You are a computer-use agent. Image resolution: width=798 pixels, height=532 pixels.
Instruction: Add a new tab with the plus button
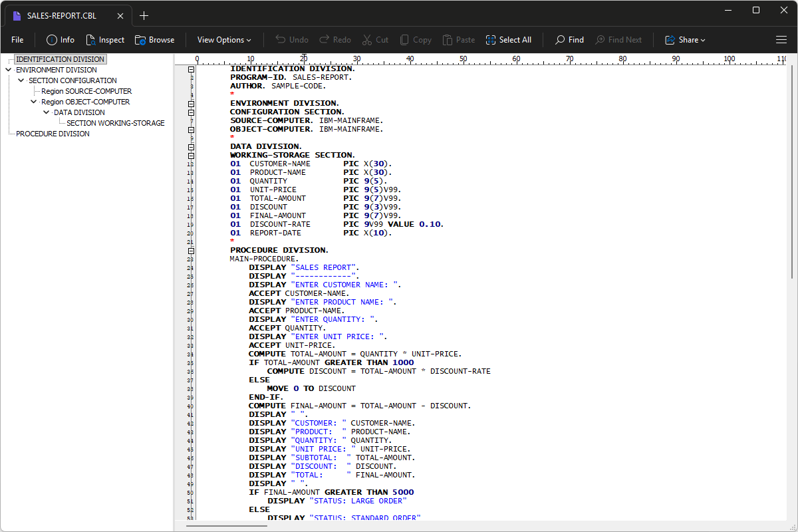pyautogui.click(x=144, y=15)
